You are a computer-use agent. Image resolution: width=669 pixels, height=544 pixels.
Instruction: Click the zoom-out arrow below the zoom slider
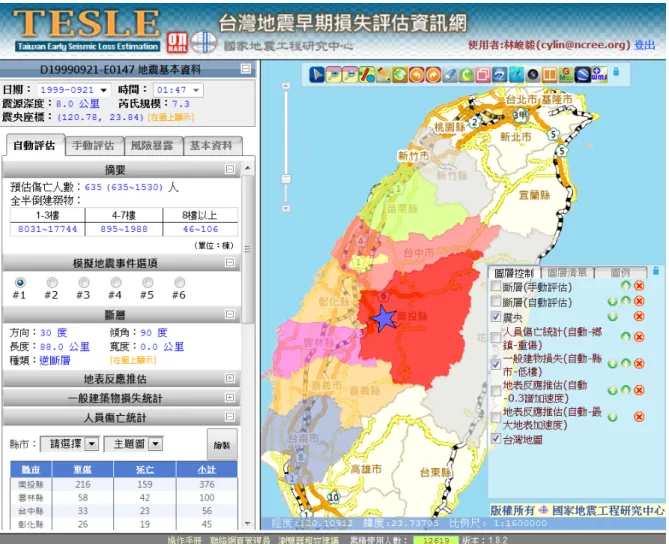(x=286, y=208)
